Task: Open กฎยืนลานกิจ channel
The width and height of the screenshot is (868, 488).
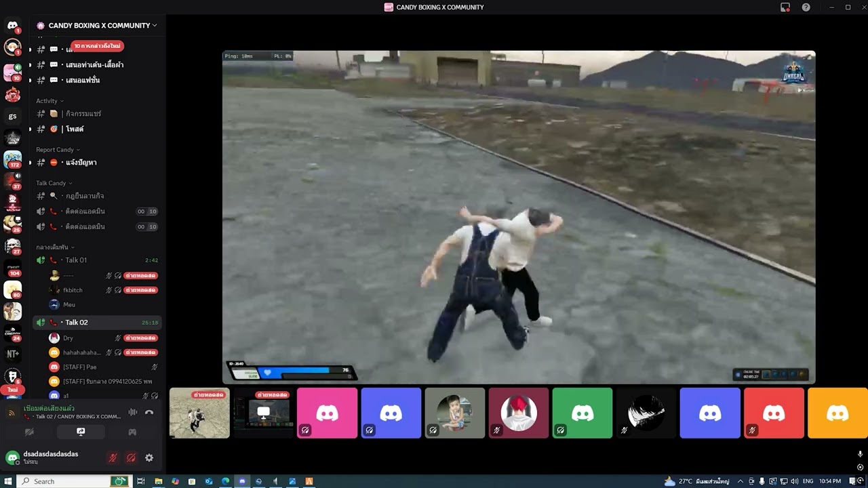Action: (97, 196)
